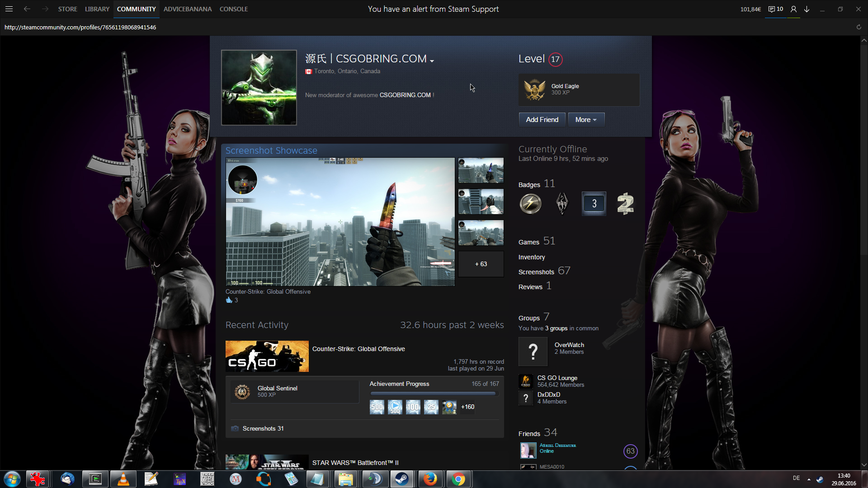Switch to the LIBRARY tab

97,9
